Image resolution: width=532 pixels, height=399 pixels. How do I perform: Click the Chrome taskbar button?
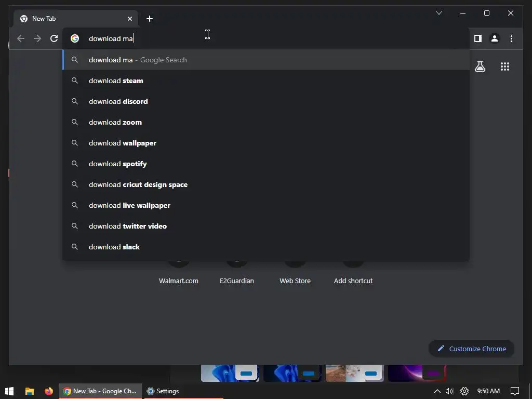click(x=100, y=391)
